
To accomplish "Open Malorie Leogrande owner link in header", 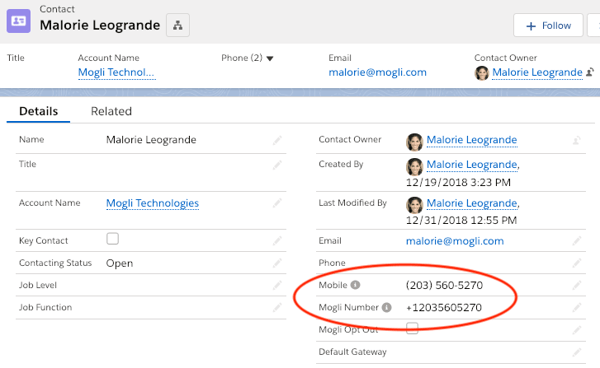I will [x=537, y=72].
